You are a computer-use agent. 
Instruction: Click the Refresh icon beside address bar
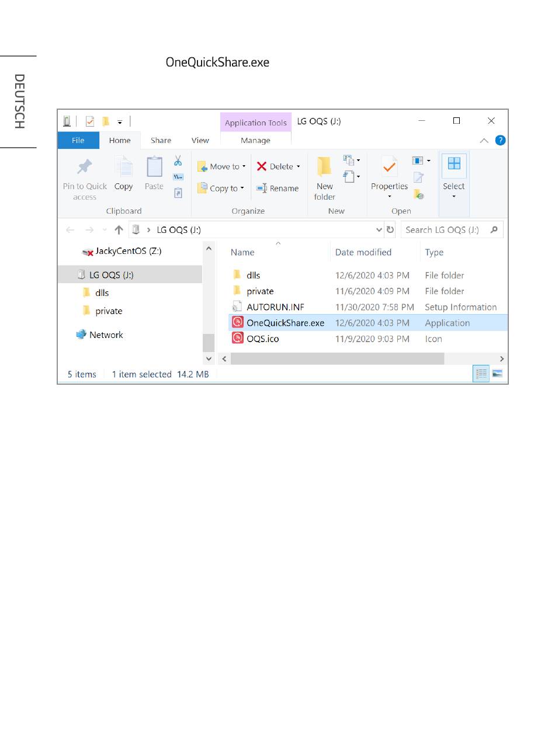[390, 230]
